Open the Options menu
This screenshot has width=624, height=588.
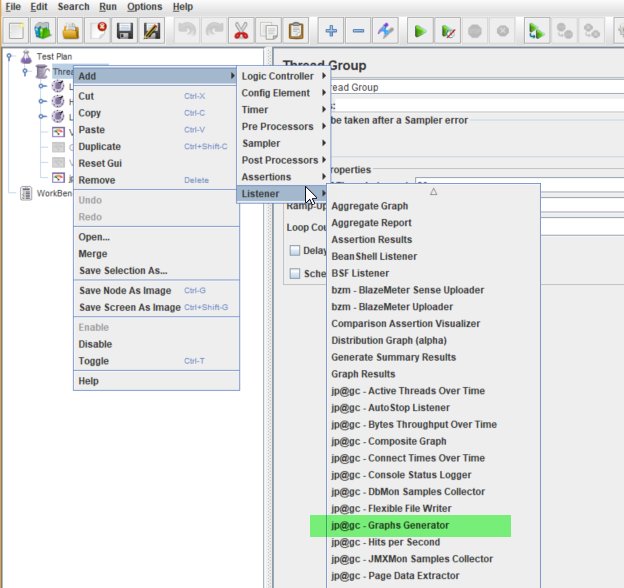tap(144, 7)
